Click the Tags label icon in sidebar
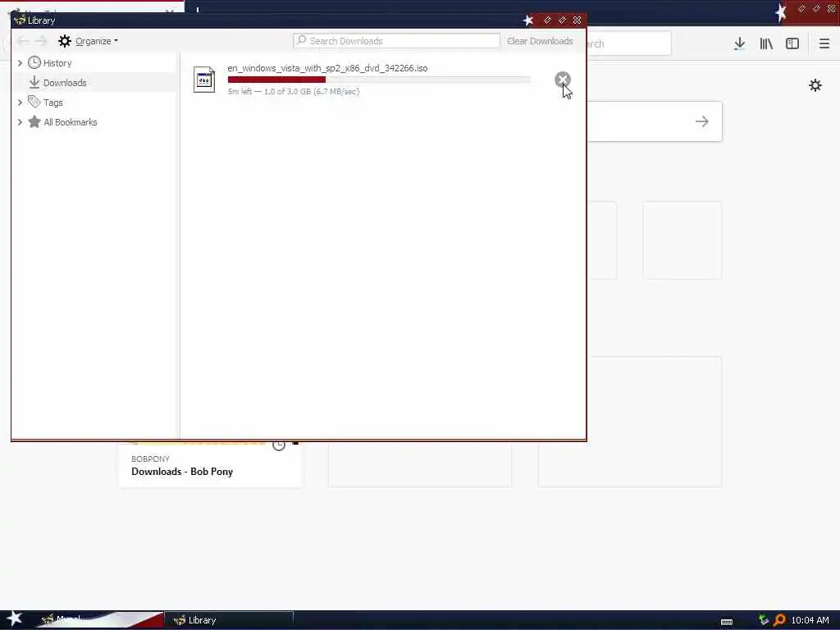Image resolution: width=840 pixels, height=630 pixels. pos(34,102)
